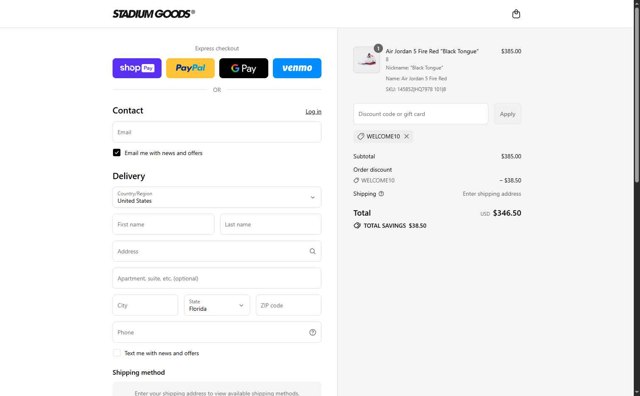Click the WELCOME10 order discount tag icon
Viewport: 640px width, 396px height.
[x=356, y=180]
